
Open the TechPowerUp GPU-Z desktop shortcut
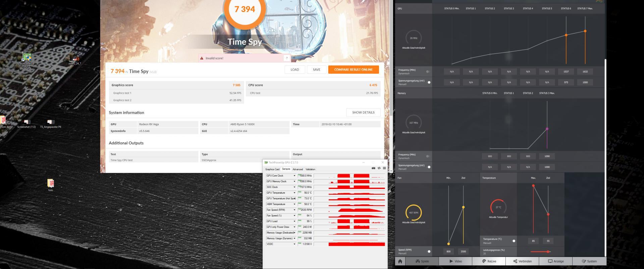pos(26,60)
